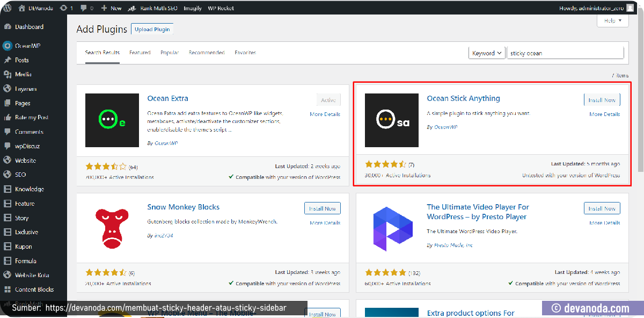The width and height of the screenshot is (644, 318).
Task: Switch to the Popular tab
Action: pyautogui.click(x=170, y=53)
